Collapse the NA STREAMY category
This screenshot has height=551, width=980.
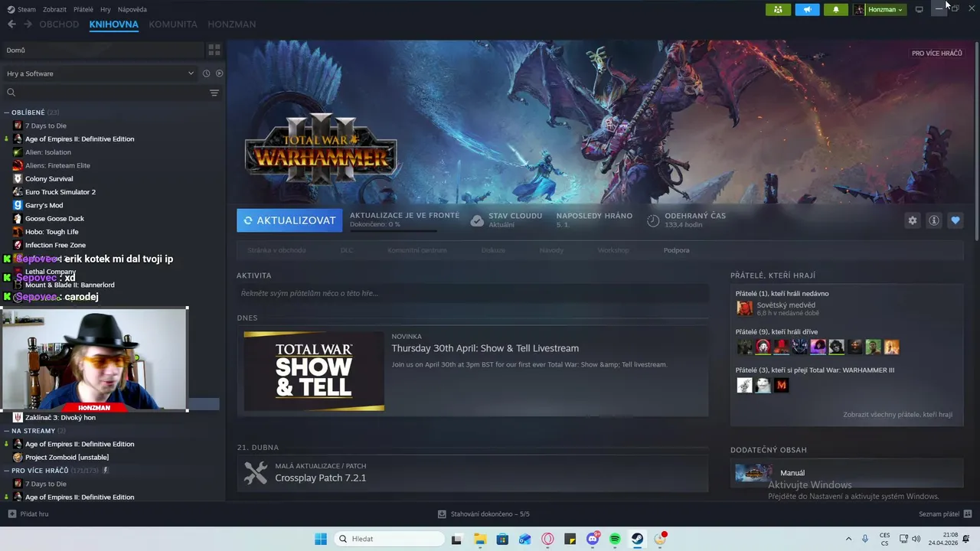pyautogui.click(x=7, y=431)
